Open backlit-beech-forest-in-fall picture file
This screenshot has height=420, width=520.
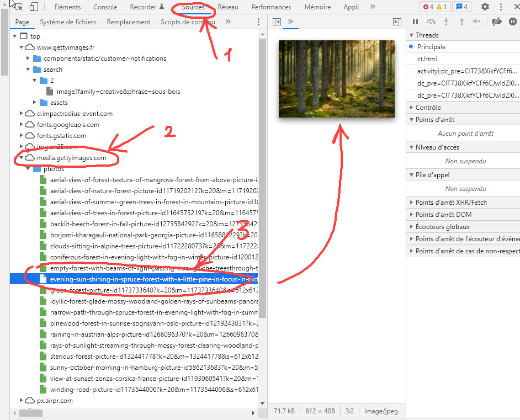pos(154,224)
